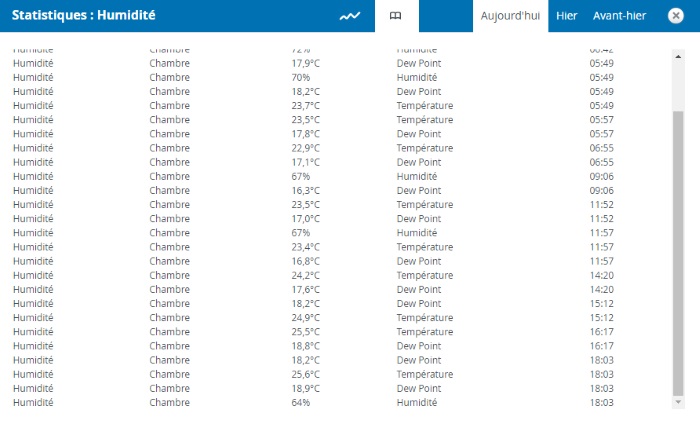Click the scrollbar up arrow
700x421 pixels.
(678, 57)
